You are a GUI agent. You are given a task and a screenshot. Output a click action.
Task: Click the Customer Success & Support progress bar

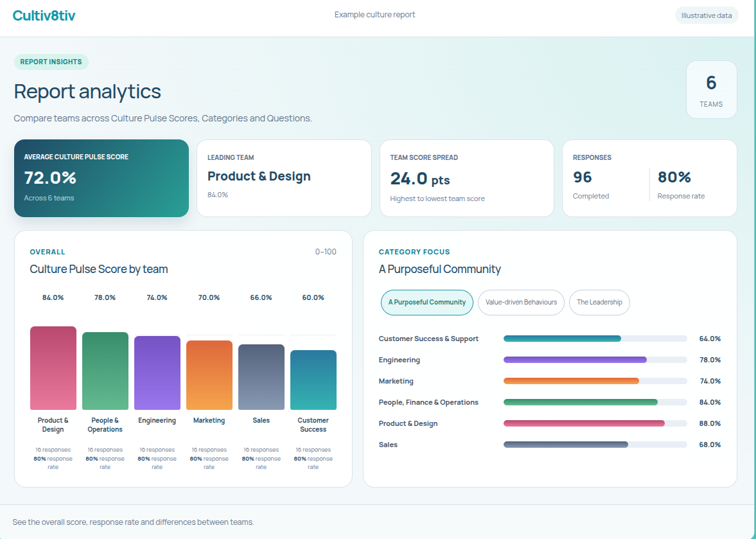[595, 339]
